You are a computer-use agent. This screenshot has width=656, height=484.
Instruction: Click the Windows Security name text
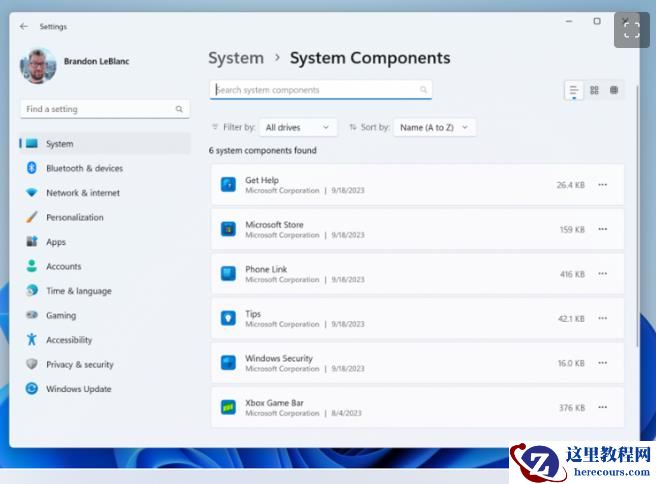pos(279,359)
